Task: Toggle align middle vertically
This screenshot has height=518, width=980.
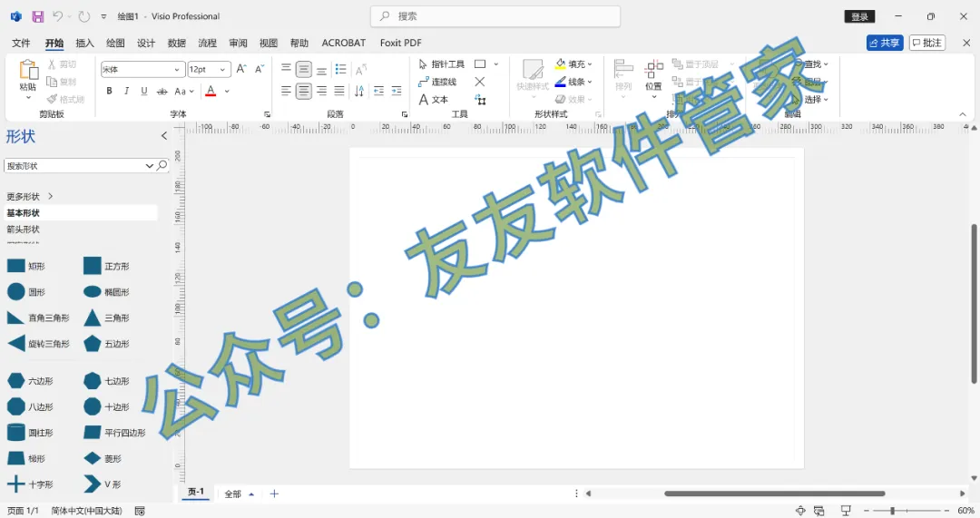Action: (304, 69)
